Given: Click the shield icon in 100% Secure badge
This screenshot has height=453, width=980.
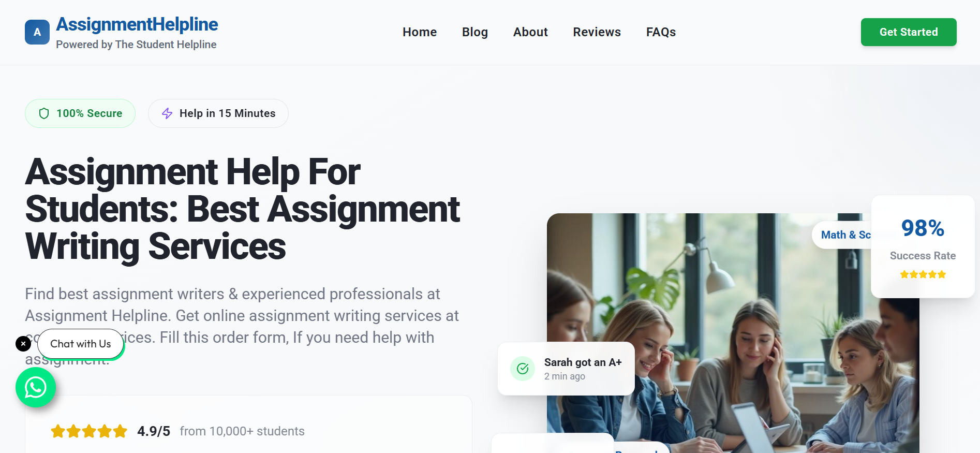Looking at the screenshot, I should tap(44, 113).
